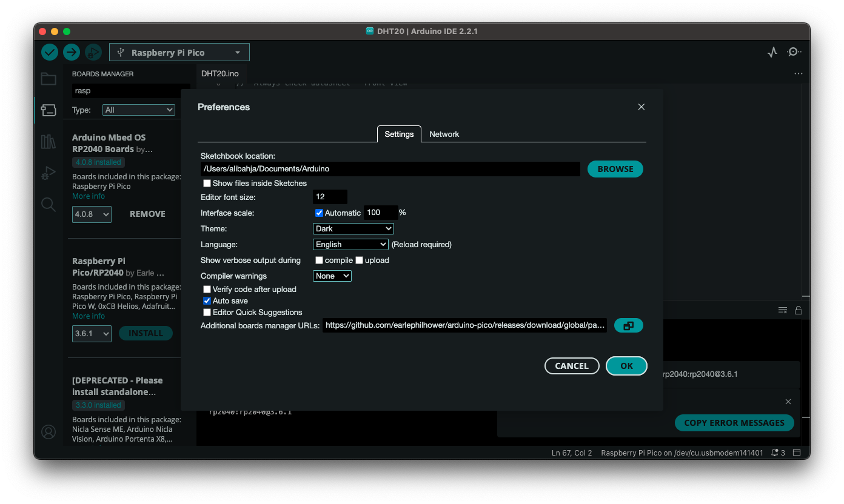The width and height of the screenshot is (844, 504).
Task: Click the Editor font size field
Action: coord(330,197)
